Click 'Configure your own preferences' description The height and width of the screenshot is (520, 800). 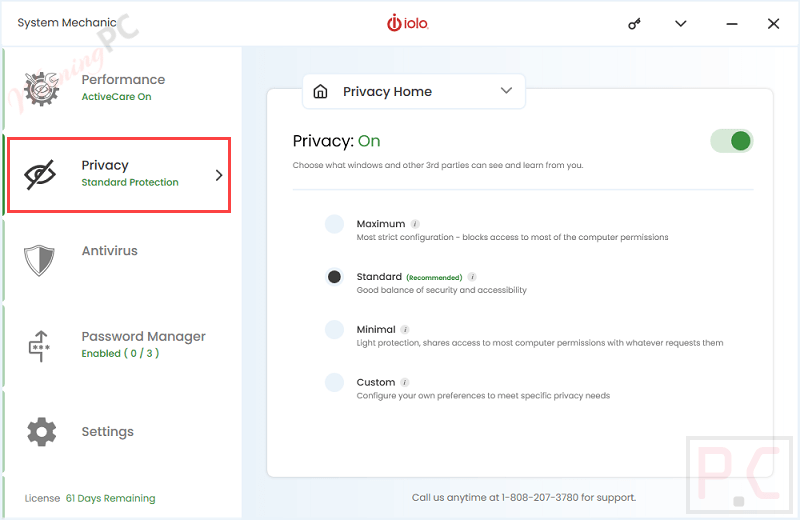click(483, 395)
